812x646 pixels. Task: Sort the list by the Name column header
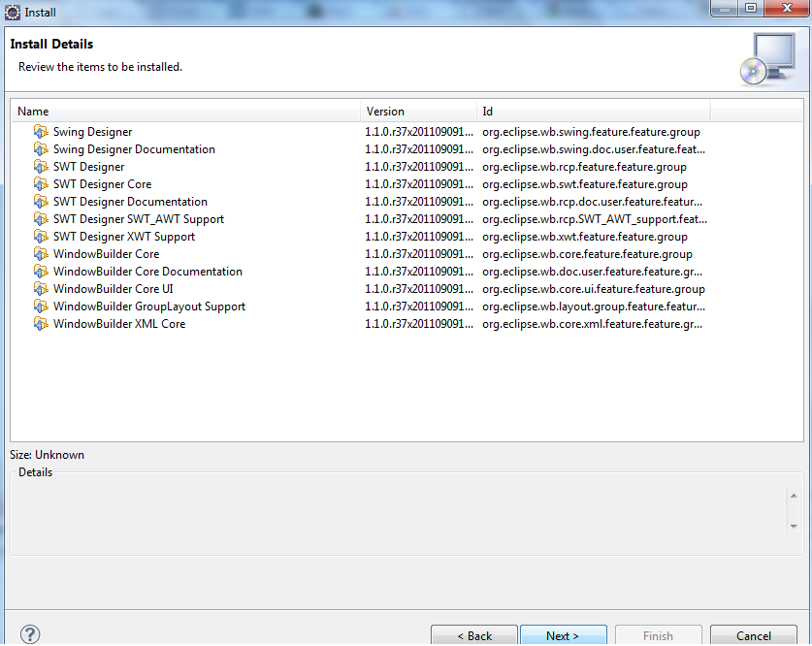click(185, 112)
